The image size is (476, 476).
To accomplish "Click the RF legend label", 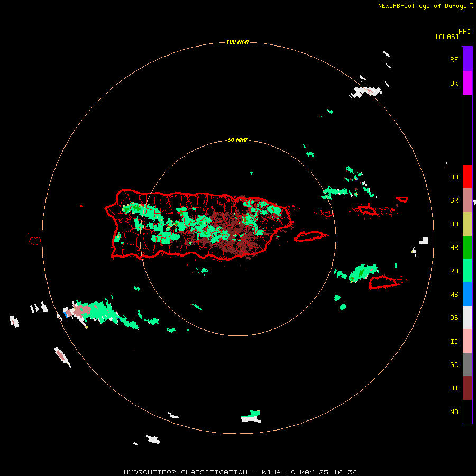I will point(454,59).
